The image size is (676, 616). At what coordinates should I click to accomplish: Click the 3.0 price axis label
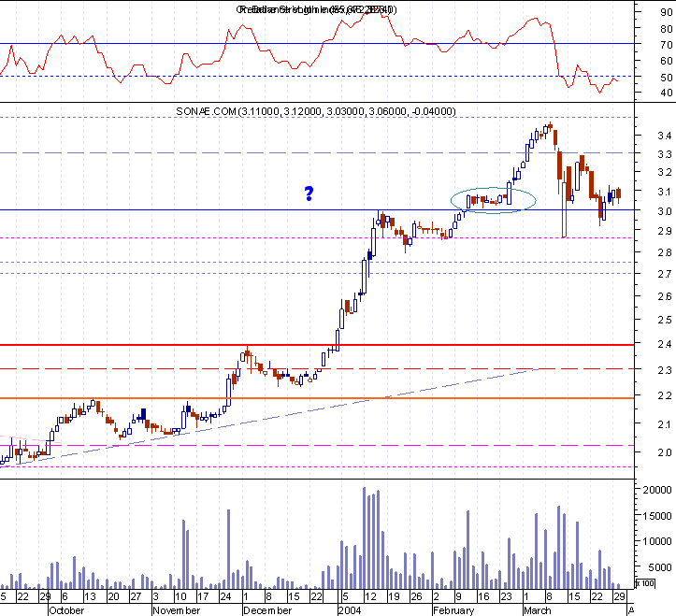(665, 211)
